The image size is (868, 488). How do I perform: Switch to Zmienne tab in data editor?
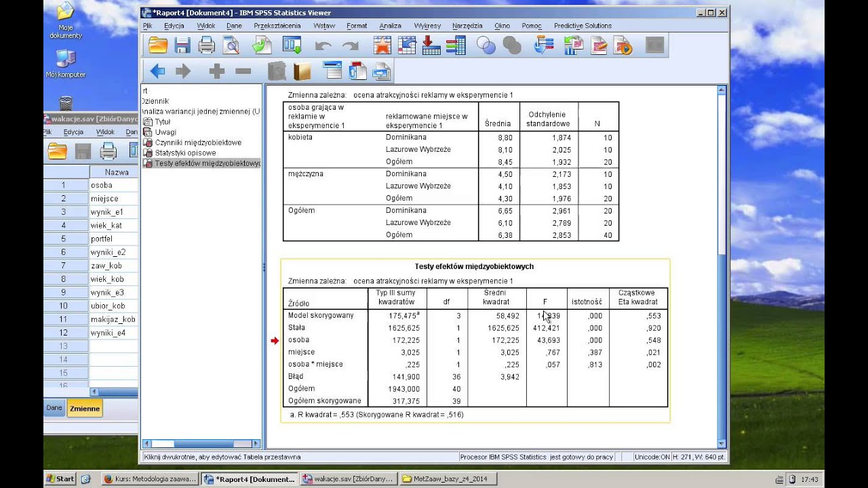[85, 409]
